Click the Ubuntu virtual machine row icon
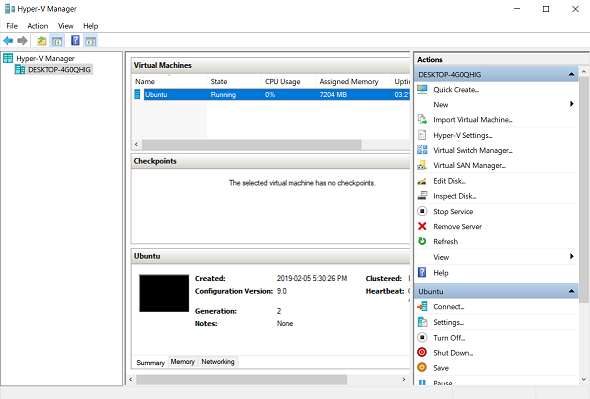The width and height of the screenshot is (590, 399). tap(137, 94)
